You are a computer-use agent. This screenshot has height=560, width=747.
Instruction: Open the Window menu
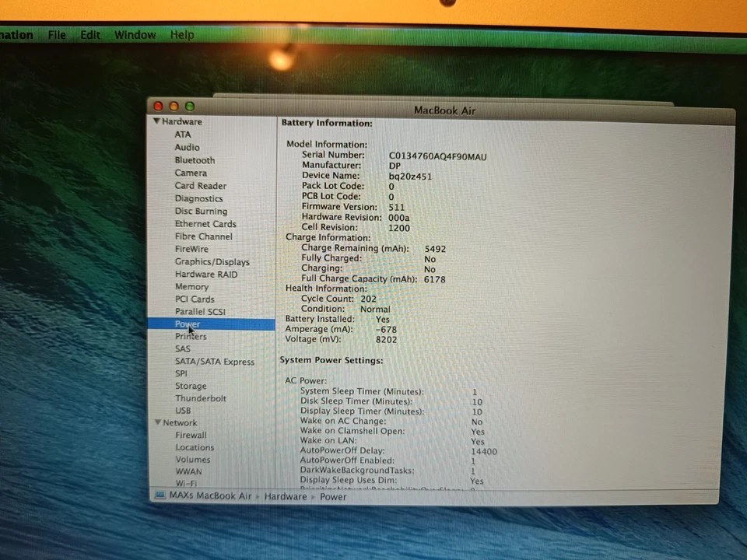135,34
